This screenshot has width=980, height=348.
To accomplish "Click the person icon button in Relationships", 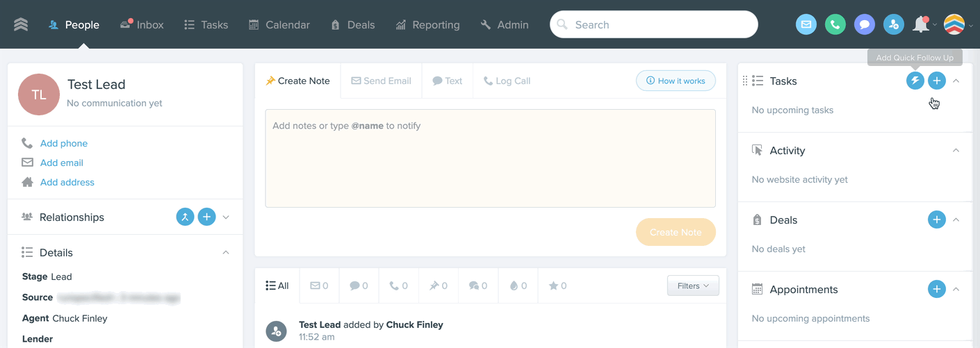I will [185, 217].
